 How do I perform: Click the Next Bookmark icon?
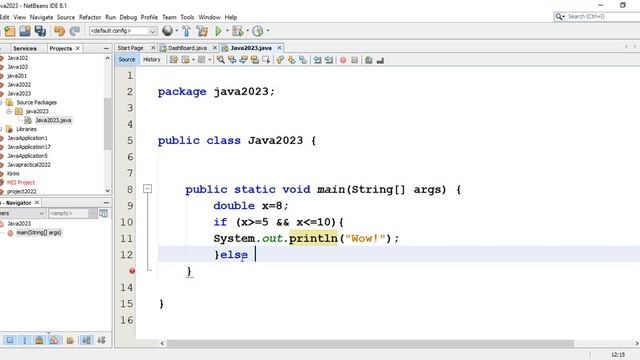pyautogui.click(x=291, y=60)
